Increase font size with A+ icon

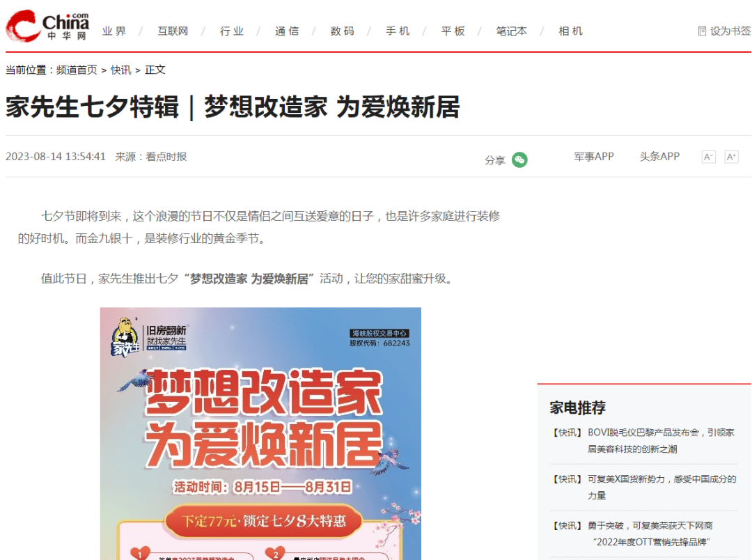click(x=731, y=157)
